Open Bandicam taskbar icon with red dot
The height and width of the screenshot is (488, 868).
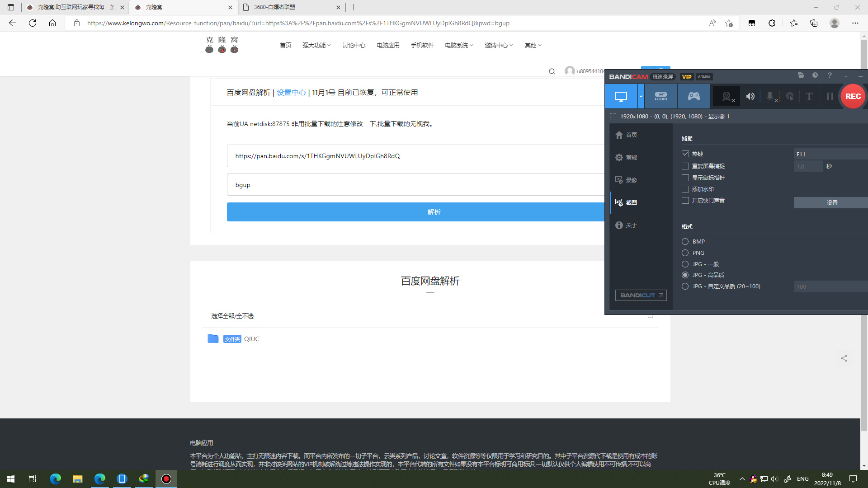tap(166, 479)
